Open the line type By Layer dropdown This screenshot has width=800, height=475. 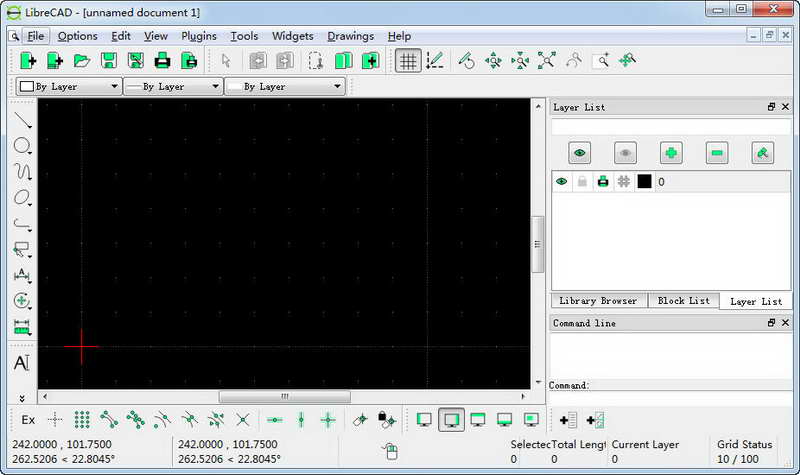point(284,87)
